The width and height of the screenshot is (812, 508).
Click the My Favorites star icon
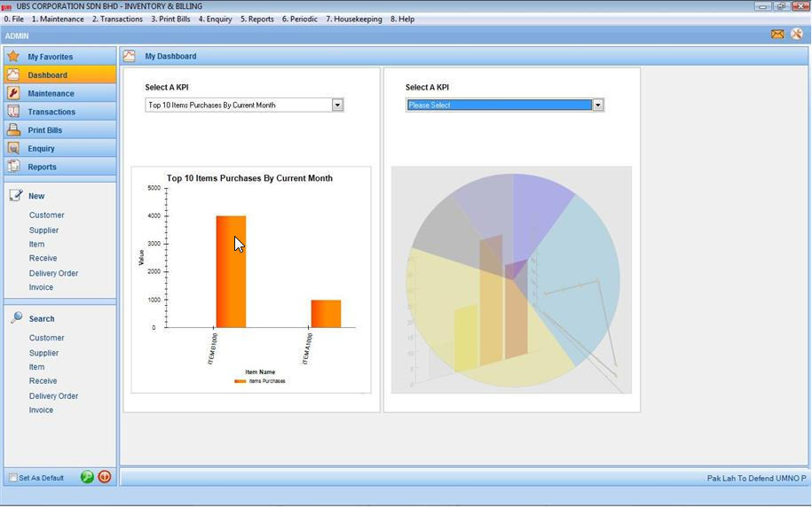(13, 56)
